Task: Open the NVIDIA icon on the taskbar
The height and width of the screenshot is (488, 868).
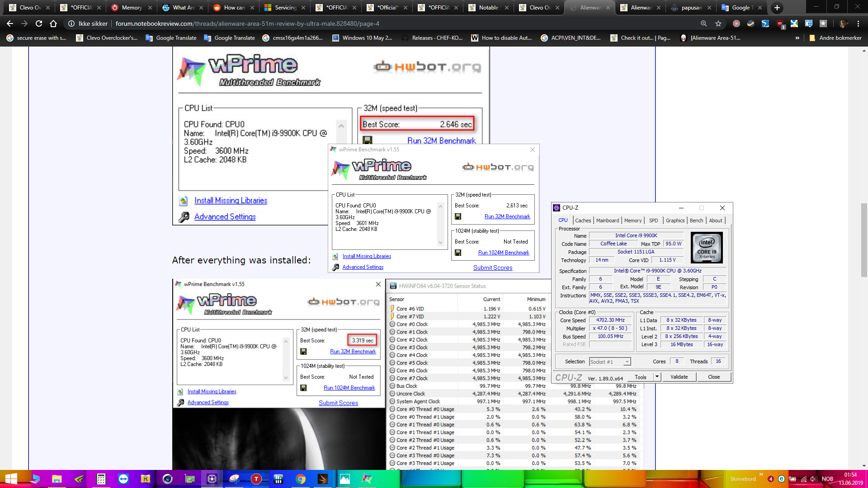Action: [x=79, y=479]
